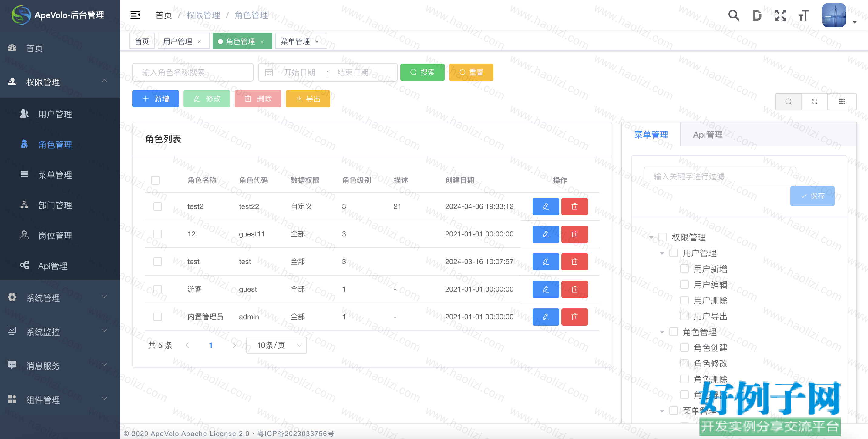Check the guest11 row checkbox
This screenshot has width=868, height=439.
tap(157, 234)
